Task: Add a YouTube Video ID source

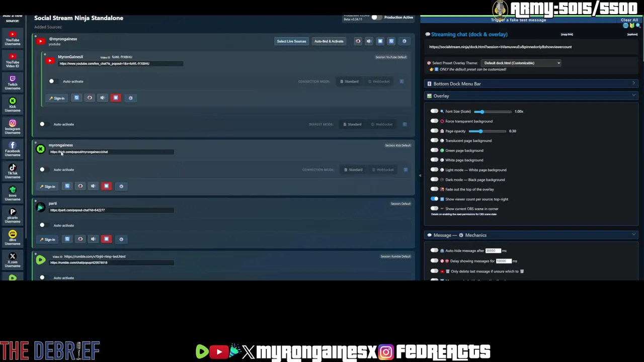Action: [x=13, y=61]
